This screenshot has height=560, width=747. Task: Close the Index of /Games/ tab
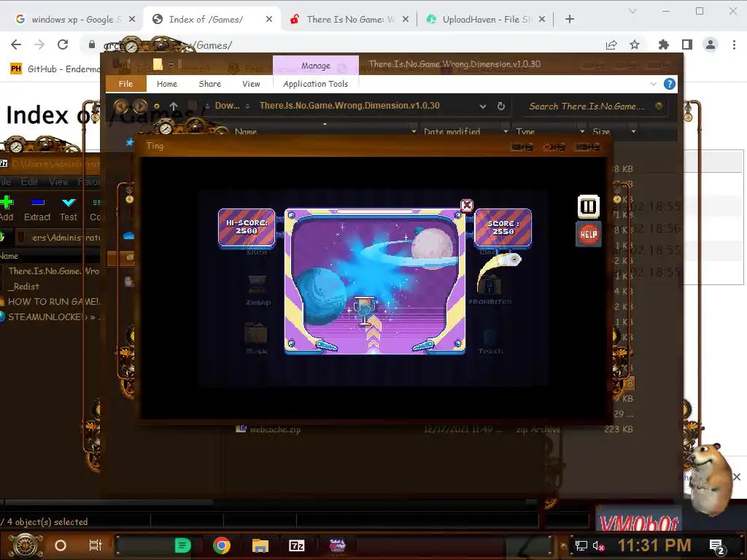click(269, 19)
